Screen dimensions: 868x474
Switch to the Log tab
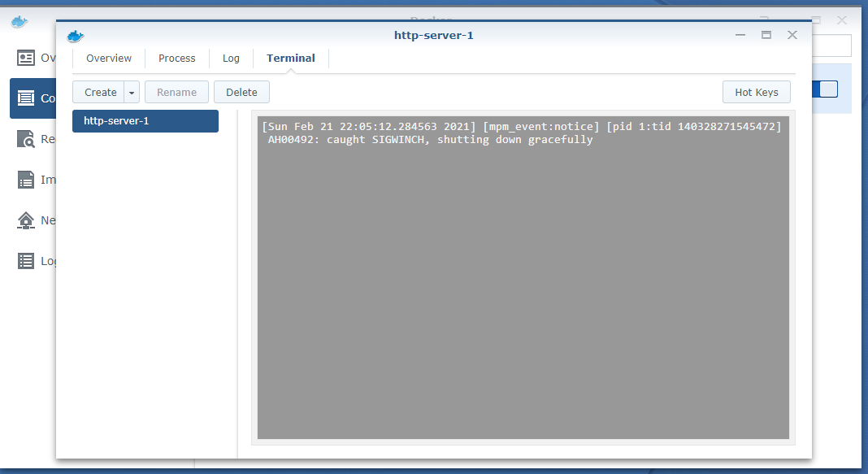(231, 59)
